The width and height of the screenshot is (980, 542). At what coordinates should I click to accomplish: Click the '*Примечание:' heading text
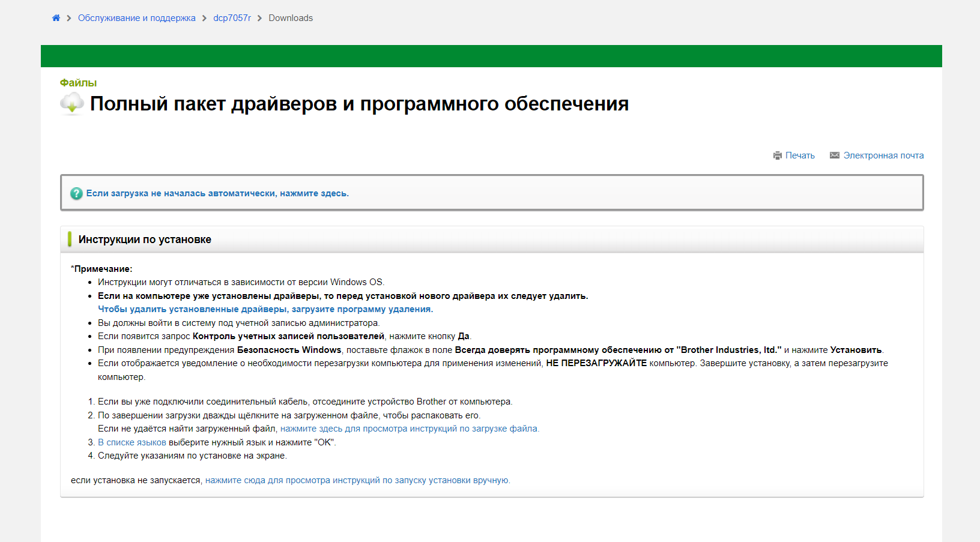click(x=101, y=269)
